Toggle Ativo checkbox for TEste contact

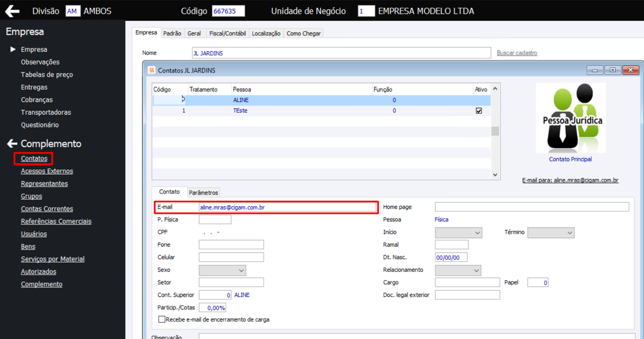coord(479,111)
